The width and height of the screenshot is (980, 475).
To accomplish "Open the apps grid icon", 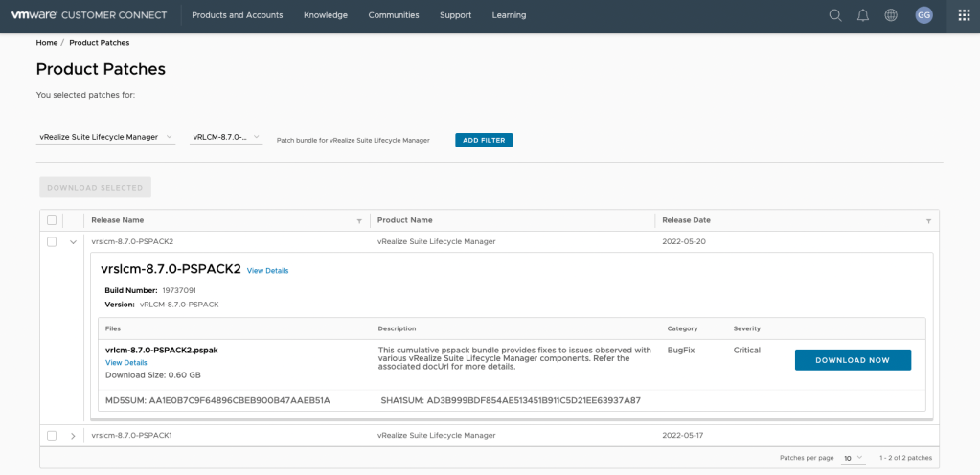I will (964, 15).
